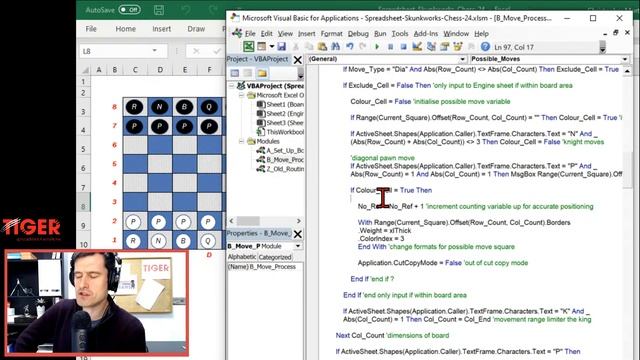
Task: Select ThisWorkbook in project tree
Action: point(280,132)
